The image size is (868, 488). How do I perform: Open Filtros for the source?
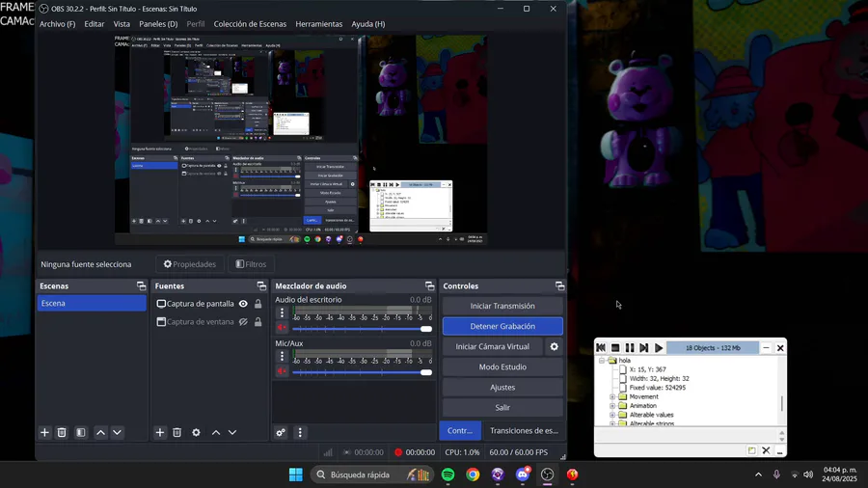coord(251,264)
